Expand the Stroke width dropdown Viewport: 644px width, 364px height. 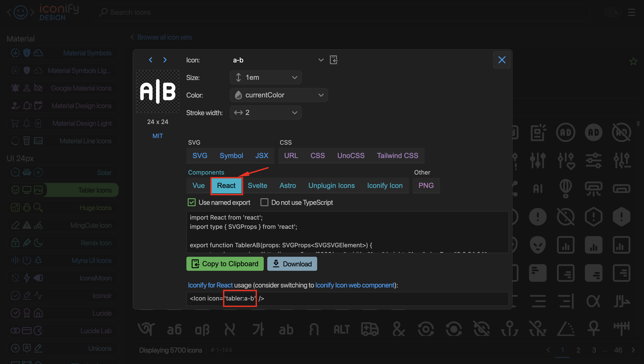(266, 113)
